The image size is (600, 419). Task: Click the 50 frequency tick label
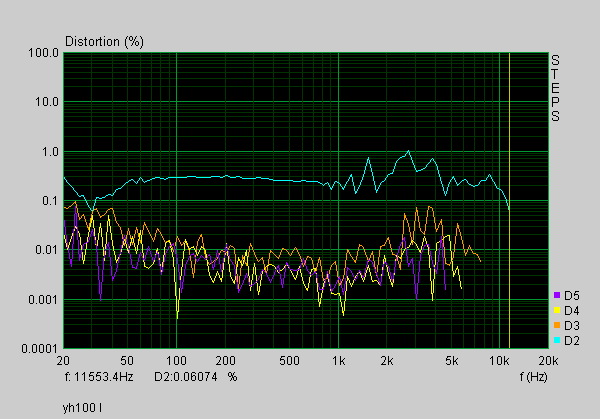tap(127, 361)
